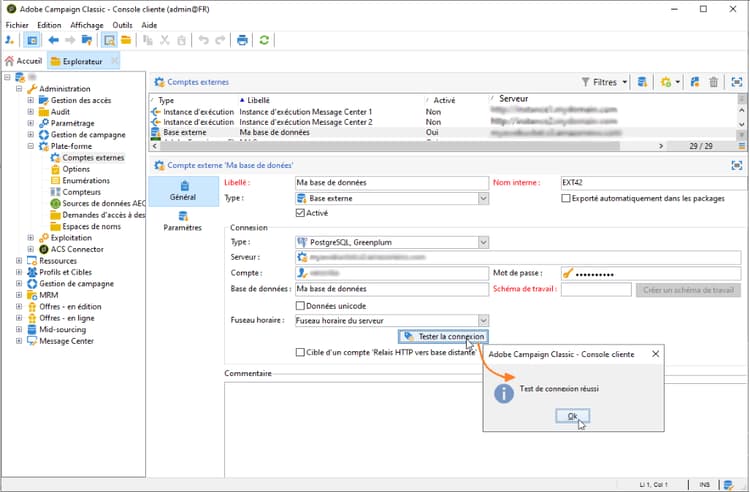Image resolution: width=750 pixels, height=492 pixels.
Task: Enable the Données unicode checkbox
Action: pos(302,305)
